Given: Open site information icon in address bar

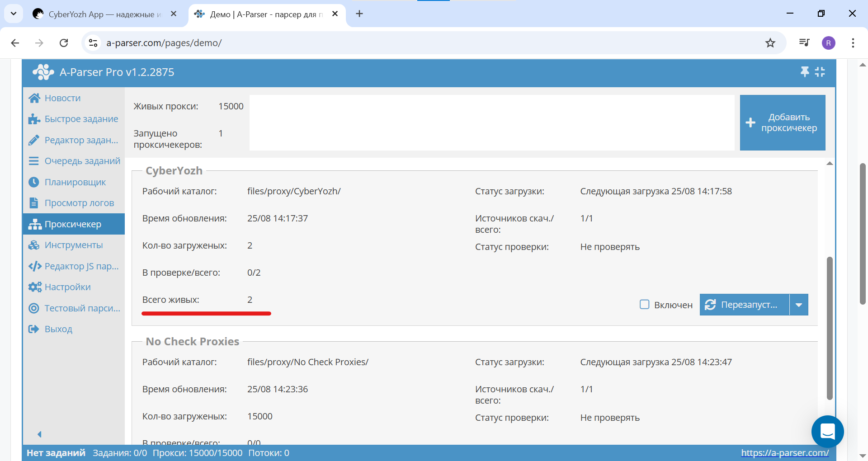Looking at the screenshot, I should 93,43.
